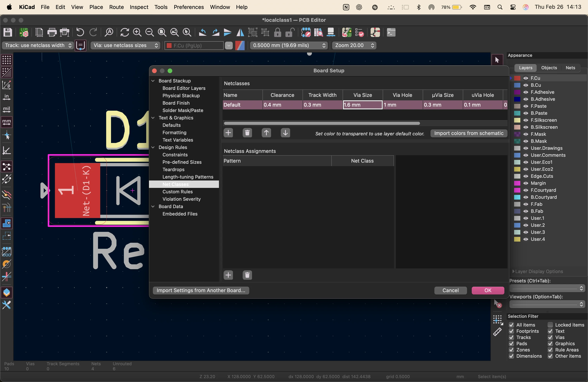Screen dimensions: 588x382
Task: Click the millimeters units icon in the left toolbar
Action: pos(6,122)
